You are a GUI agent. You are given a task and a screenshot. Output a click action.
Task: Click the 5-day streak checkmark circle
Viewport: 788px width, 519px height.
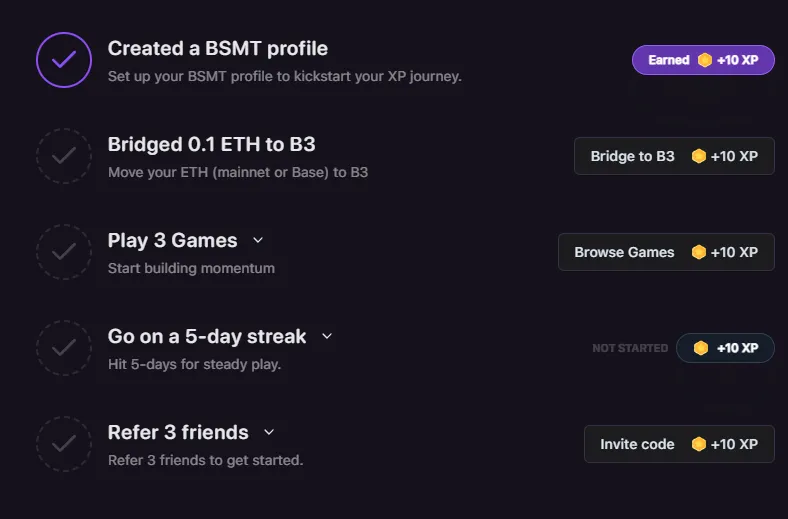64,348
